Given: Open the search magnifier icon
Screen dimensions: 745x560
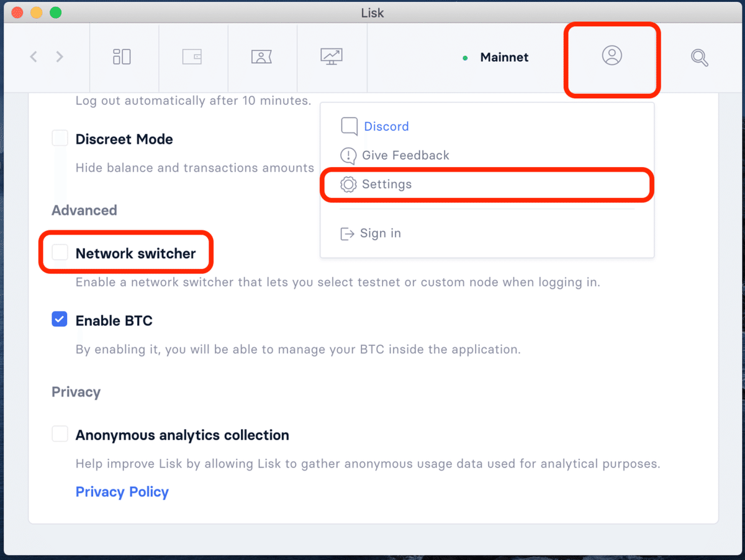Looking at the screenshot, I should coord(700,58).
